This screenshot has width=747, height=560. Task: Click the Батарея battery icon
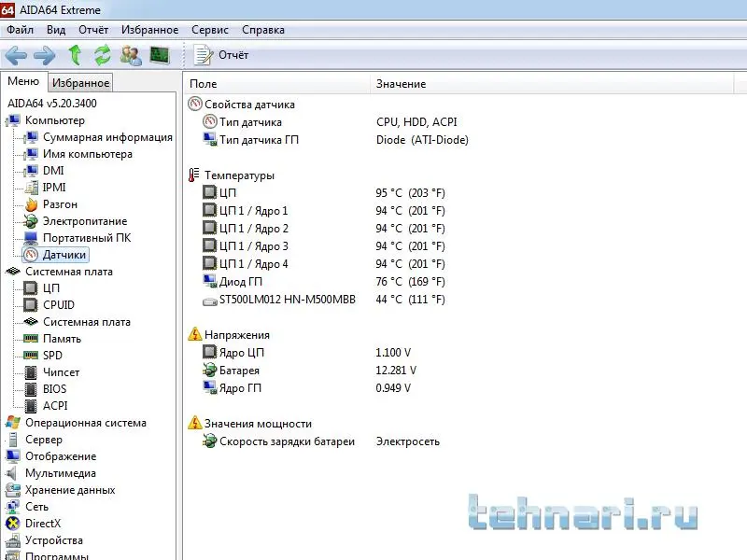coord(209,370)
